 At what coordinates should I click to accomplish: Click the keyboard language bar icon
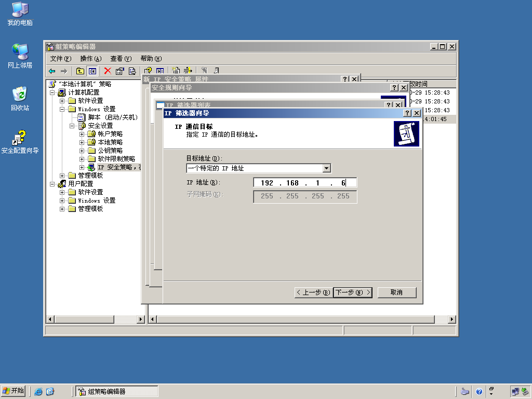coord(465,392)
